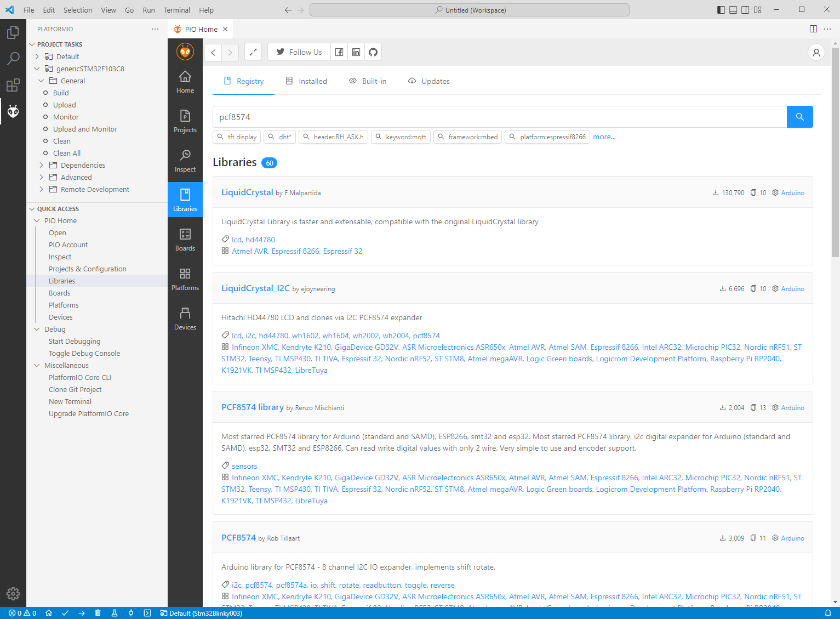Open the Manage gear in activity bar
840x619 pixels.
tap(13, 593)
